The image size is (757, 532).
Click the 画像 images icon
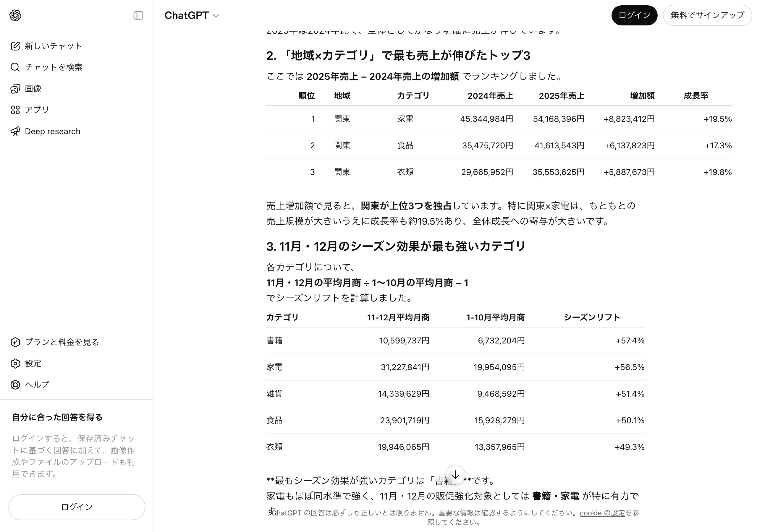tap(15, 89)
